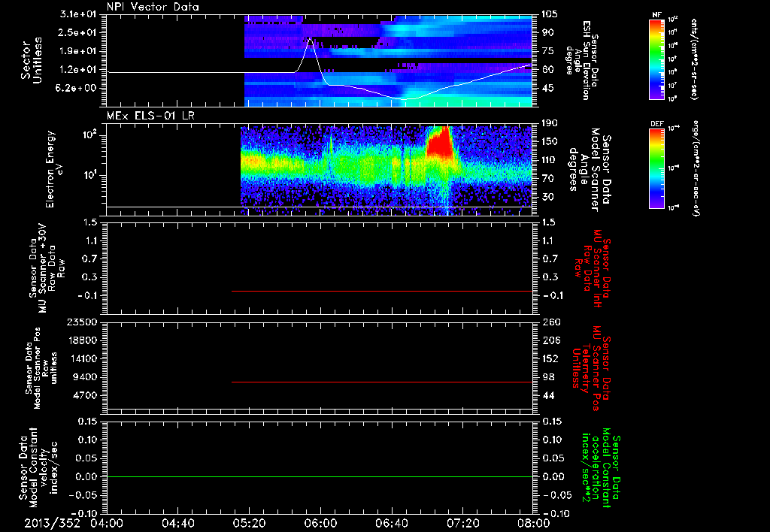Click the "cnts/(cm**2-sr-sec)" units label
The width and height of the screenshot is (770, 532).
(x=694, y=59)
